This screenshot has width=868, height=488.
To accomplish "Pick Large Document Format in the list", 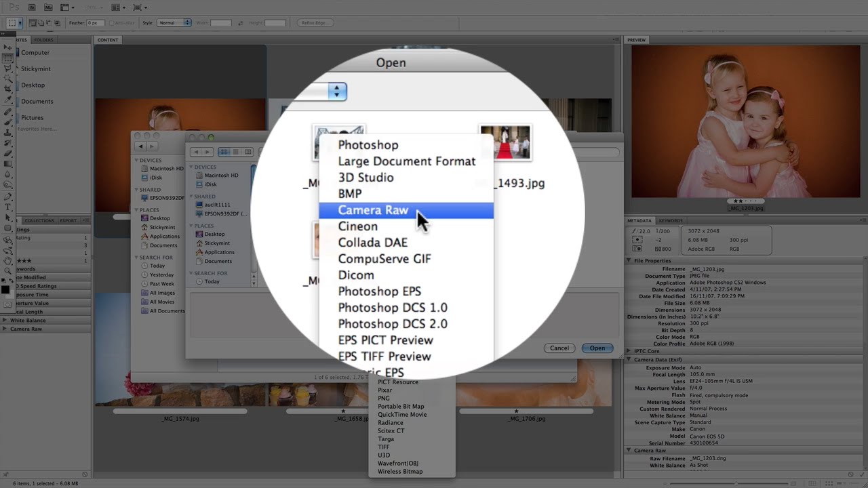I will pos(406,161).
